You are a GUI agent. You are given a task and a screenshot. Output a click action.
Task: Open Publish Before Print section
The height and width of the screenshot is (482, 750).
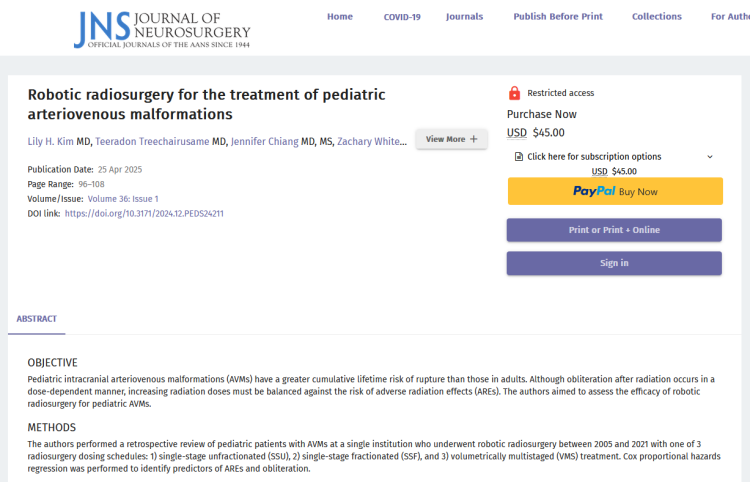tap(557, 17)
